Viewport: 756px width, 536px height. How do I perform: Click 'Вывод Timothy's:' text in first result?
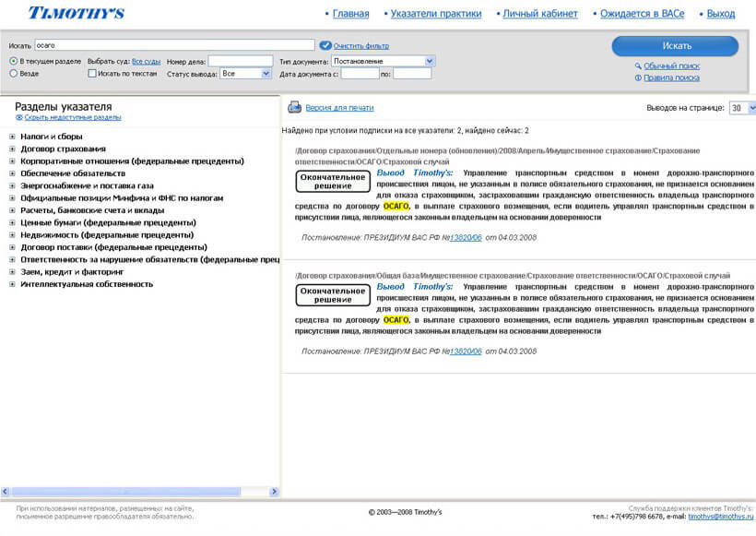[415, 173]
